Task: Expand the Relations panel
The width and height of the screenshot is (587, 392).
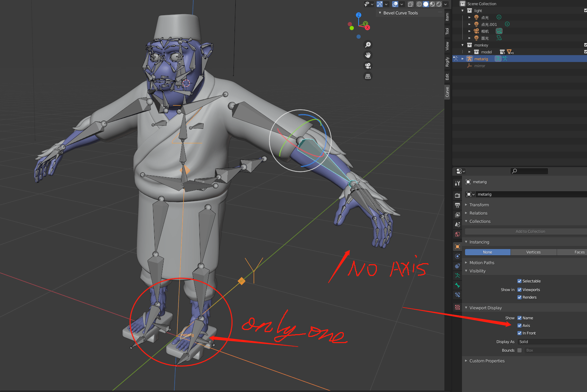Action: pos(479,213)
